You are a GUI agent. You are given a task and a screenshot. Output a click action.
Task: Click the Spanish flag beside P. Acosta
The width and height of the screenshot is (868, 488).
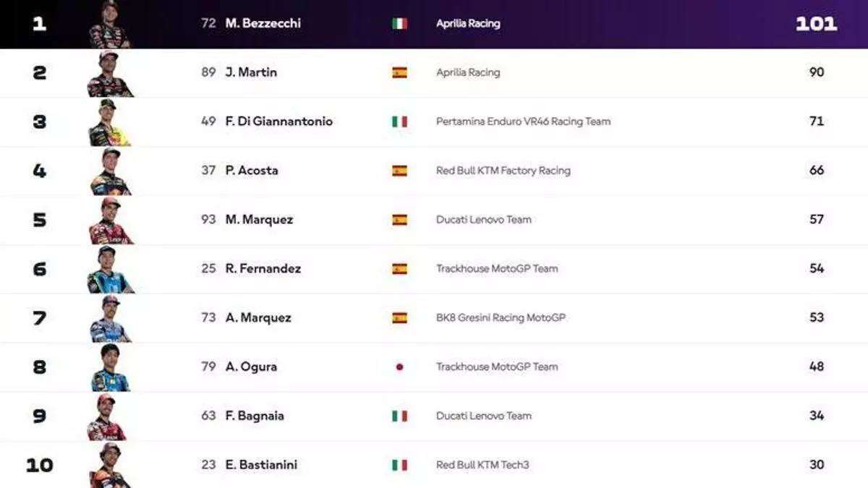click(399, 171)
